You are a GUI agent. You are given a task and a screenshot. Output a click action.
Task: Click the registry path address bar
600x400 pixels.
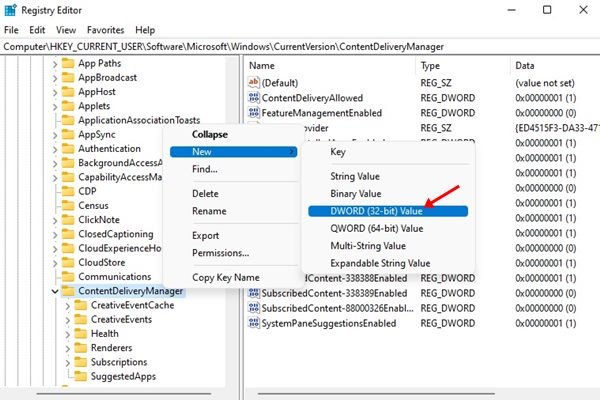pyautogui.click(x=300, y=47)
